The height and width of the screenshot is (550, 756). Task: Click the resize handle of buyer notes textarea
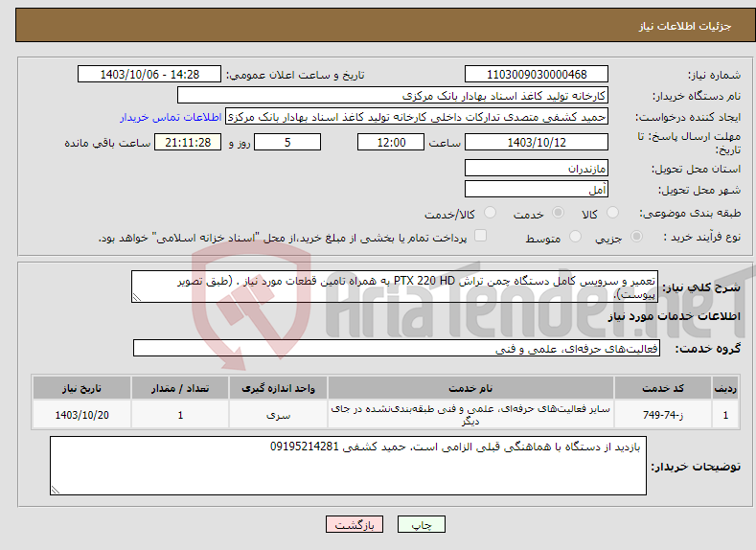(56, 490)
